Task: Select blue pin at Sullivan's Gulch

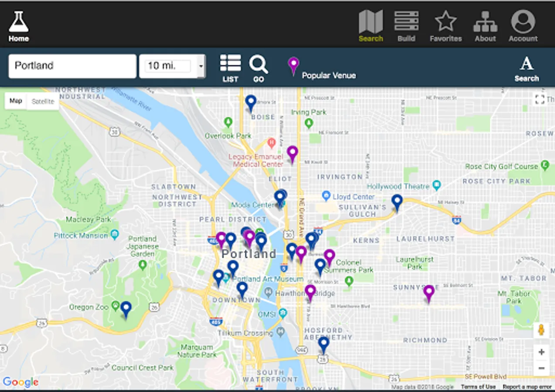Action: point(397,203)
